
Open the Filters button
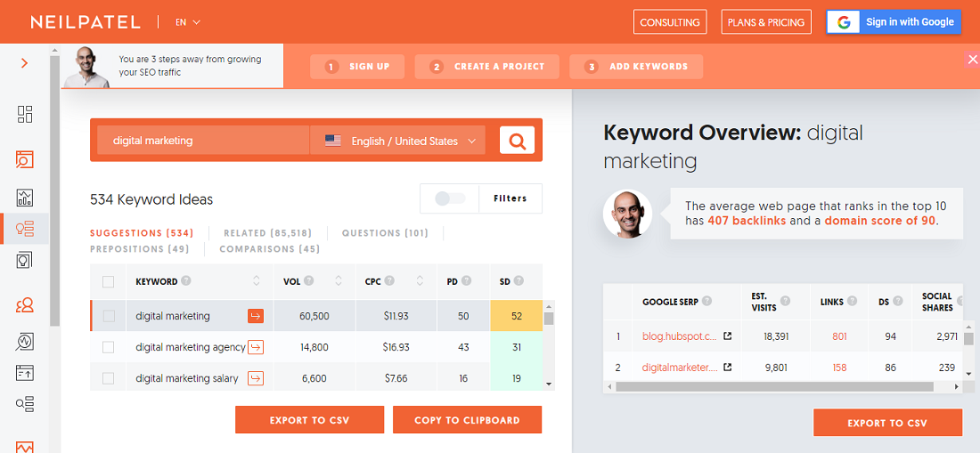click(510, 198)
